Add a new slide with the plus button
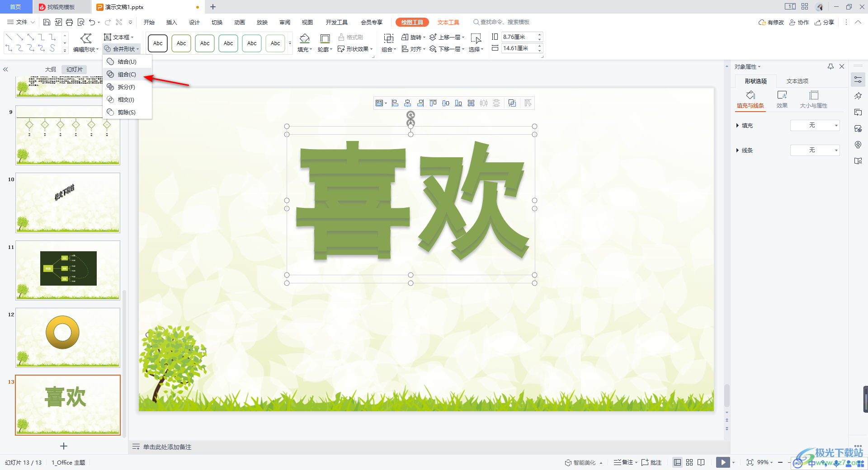 pos(64,446)
